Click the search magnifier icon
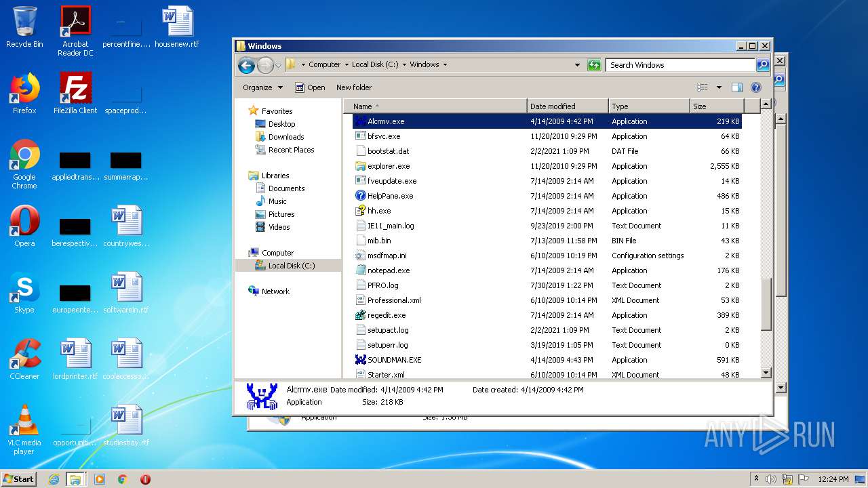Viewport: 868px width, 488px height. pyautogui.click(x=763, y=65)
